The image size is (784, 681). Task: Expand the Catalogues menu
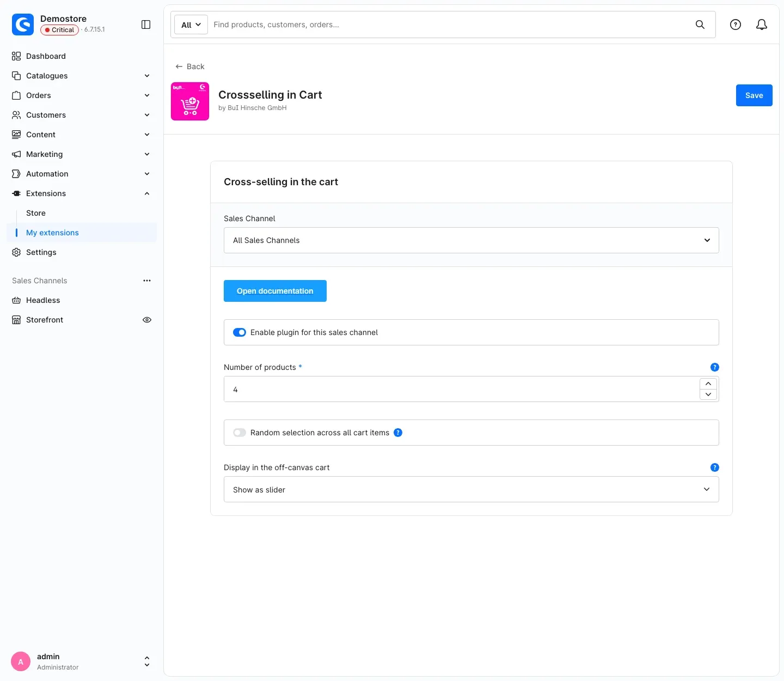point(147,76)
